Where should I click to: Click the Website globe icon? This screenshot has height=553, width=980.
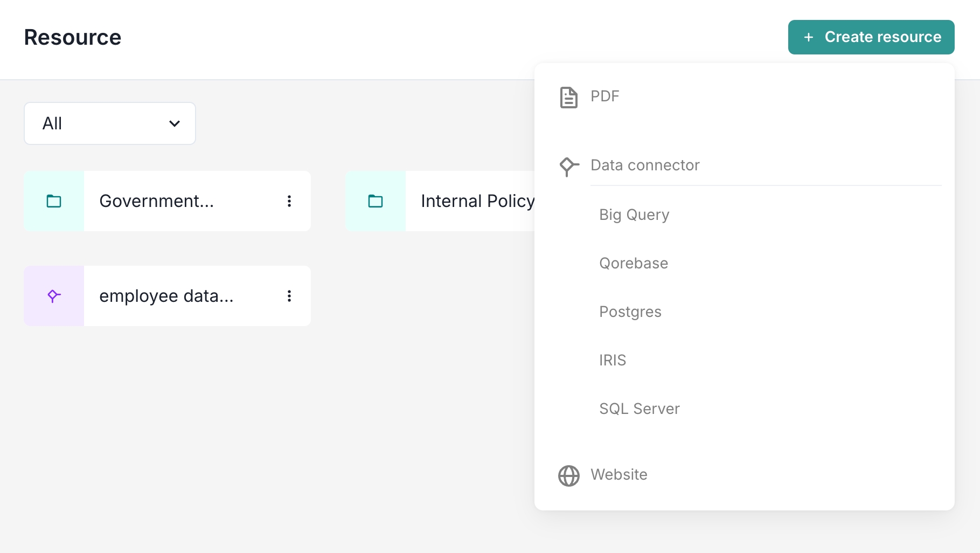[x=568, y=475]
